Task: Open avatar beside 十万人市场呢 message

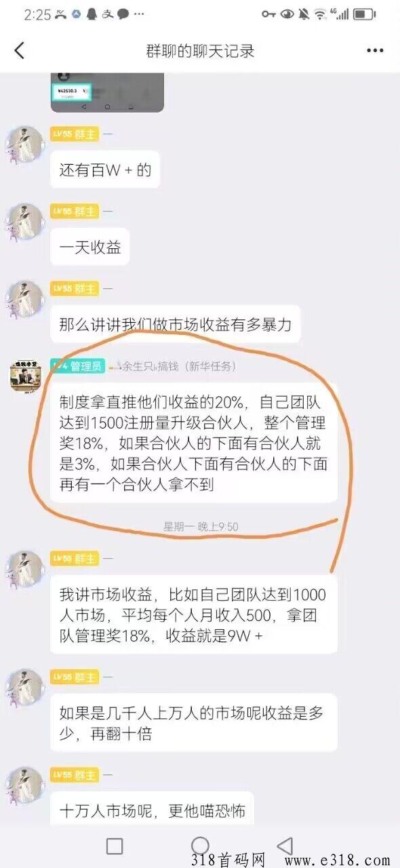Action: (25, 785)
